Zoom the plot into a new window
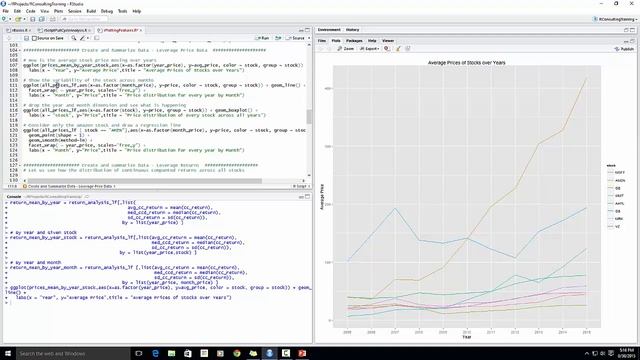 coord(345,49)
